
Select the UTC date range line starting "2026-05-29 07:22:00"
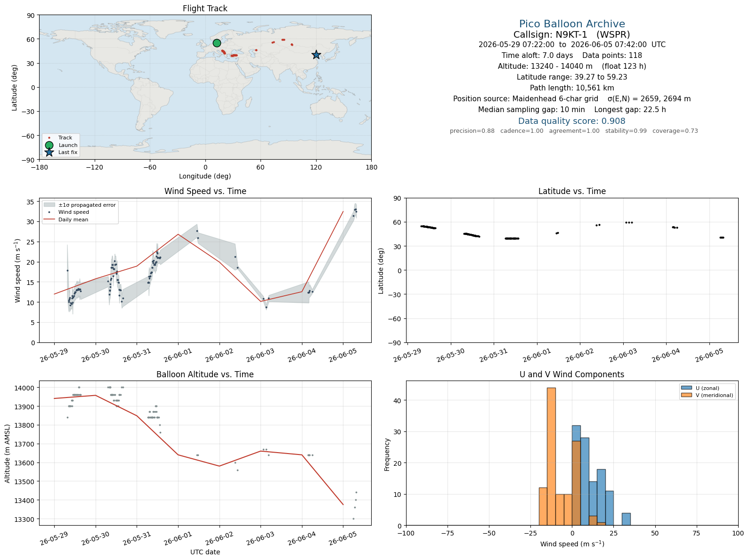tap(572, 45)
